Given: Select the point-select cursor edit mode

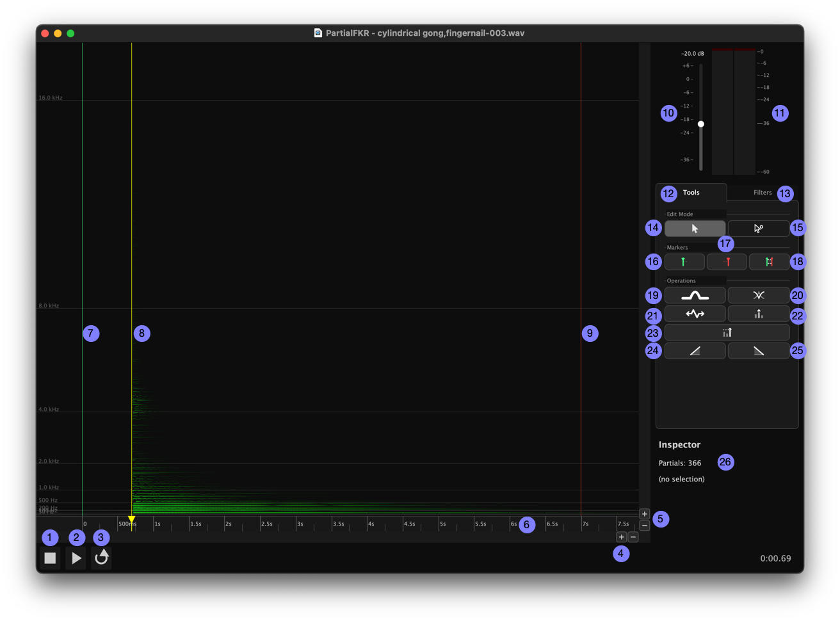Looking at the screenshot, I should 759,229.
